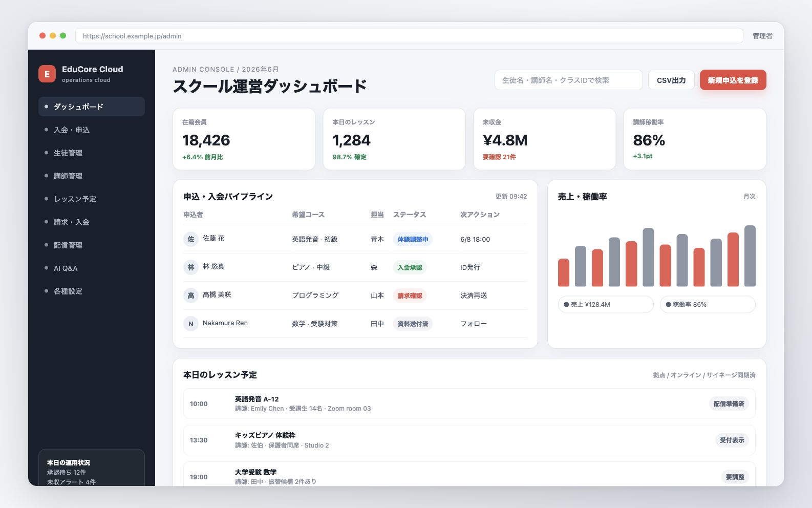Screen dimensions: 812x508
Task: Click the 資料送付済 status badge
Action: point(413,324)
